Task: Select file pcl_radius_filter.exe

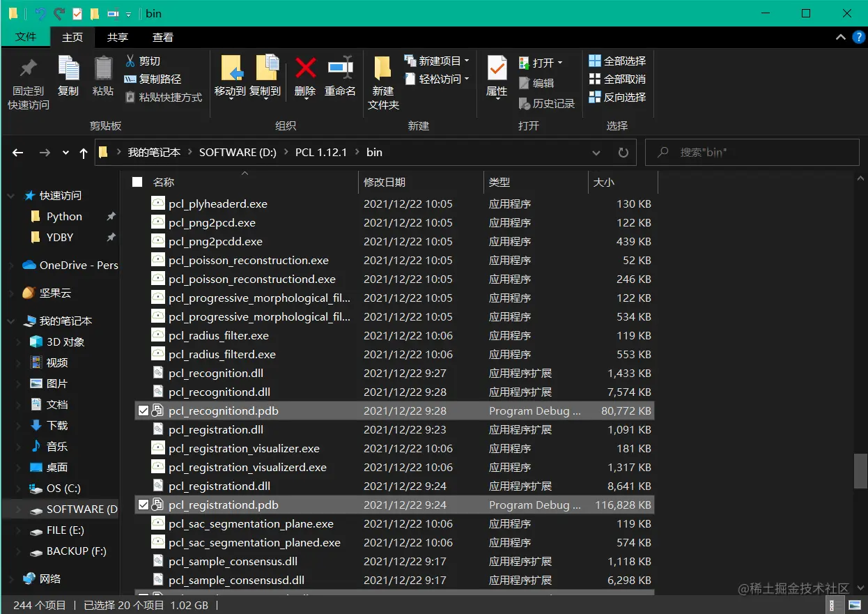Action: pos(218,336)
